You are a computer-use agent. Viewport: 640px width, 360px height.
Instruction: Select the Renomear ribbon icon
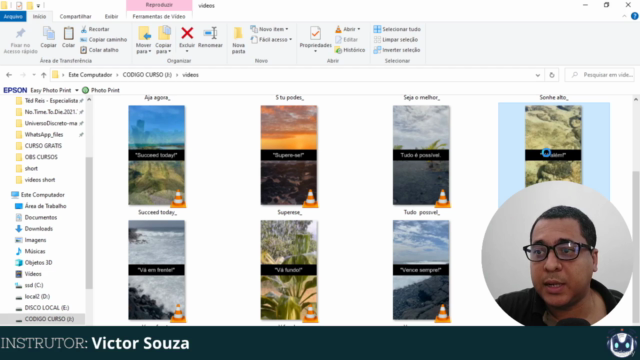click(x=210, y=33)
